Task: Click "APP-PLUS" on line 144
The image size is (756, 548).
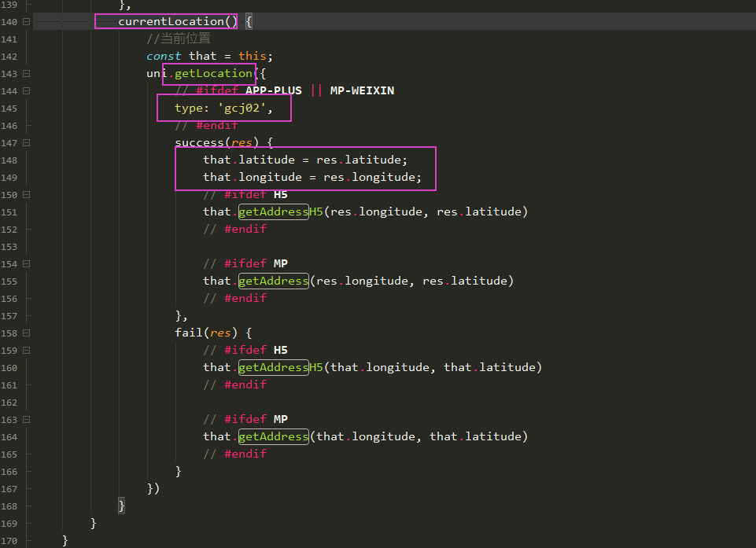Action: point(274,90)
